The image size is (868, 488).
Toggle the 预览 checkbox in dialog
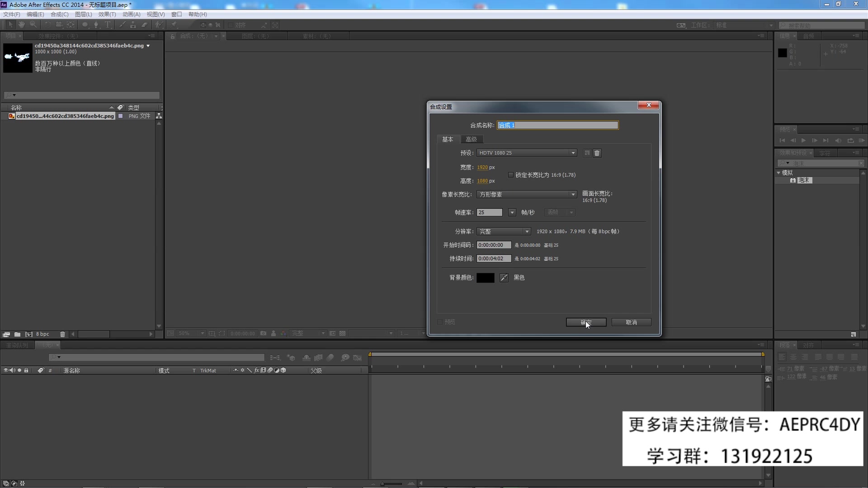click(440, 322)
